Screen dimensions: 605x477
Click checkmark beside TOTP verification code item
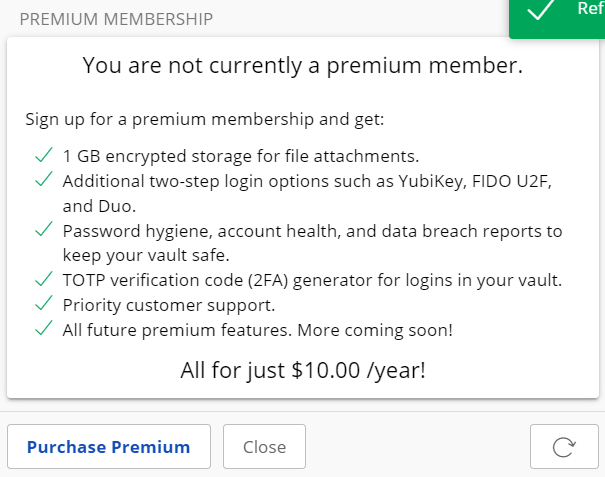[x=44, y=279]
